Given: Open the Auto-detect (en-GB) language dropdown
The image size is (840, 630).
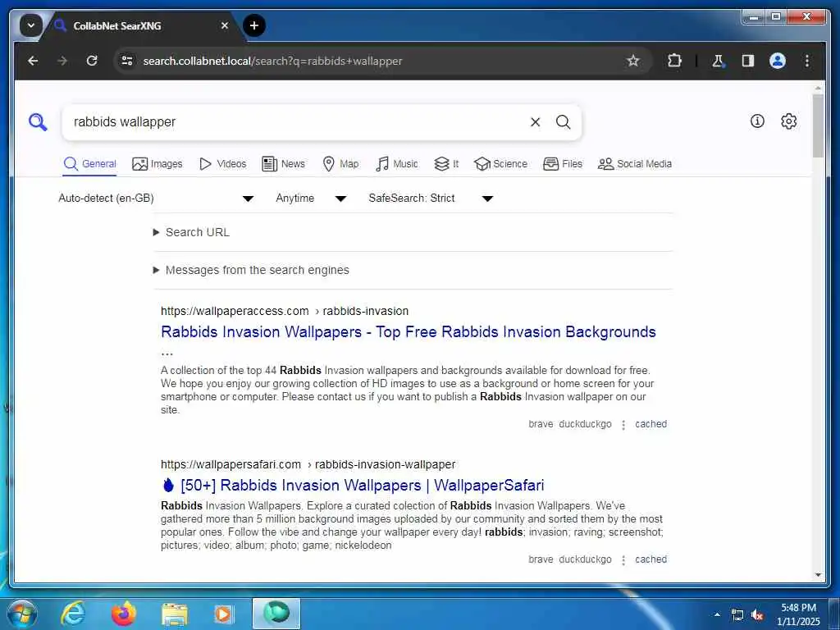Looking at the screenshot, I should point(156,199).
